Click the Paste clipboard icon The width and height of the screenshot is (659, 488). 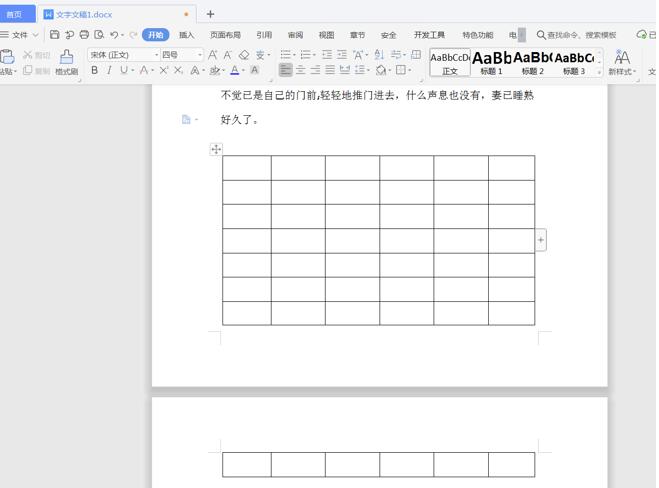point(7,57)
